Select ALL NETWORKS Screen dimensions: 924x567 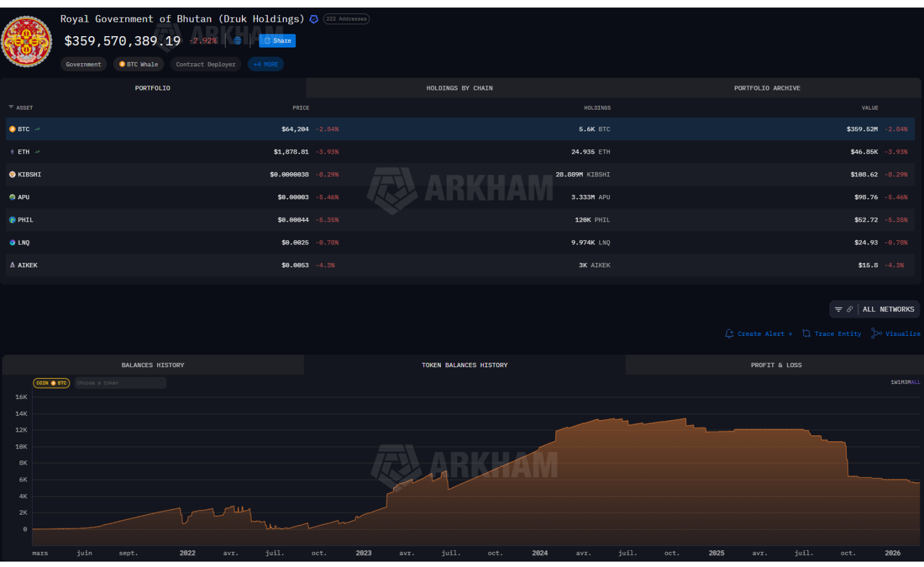[x=889, y=309]
